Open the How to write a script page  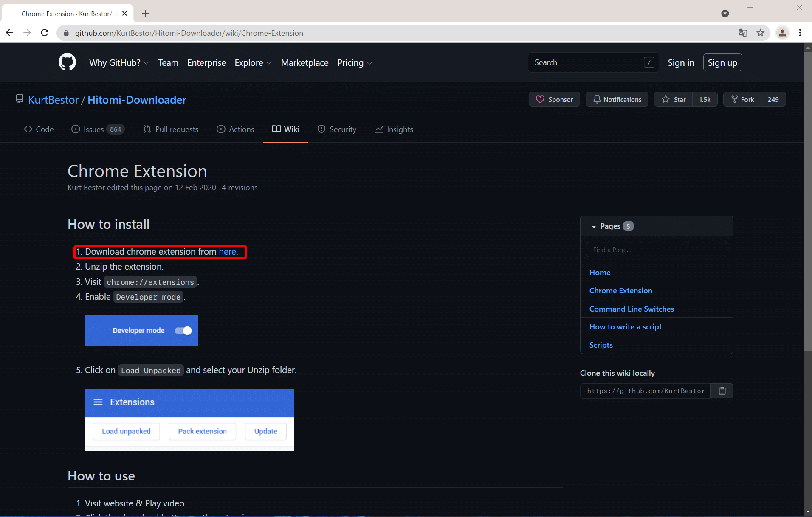(x=625, y=327)
